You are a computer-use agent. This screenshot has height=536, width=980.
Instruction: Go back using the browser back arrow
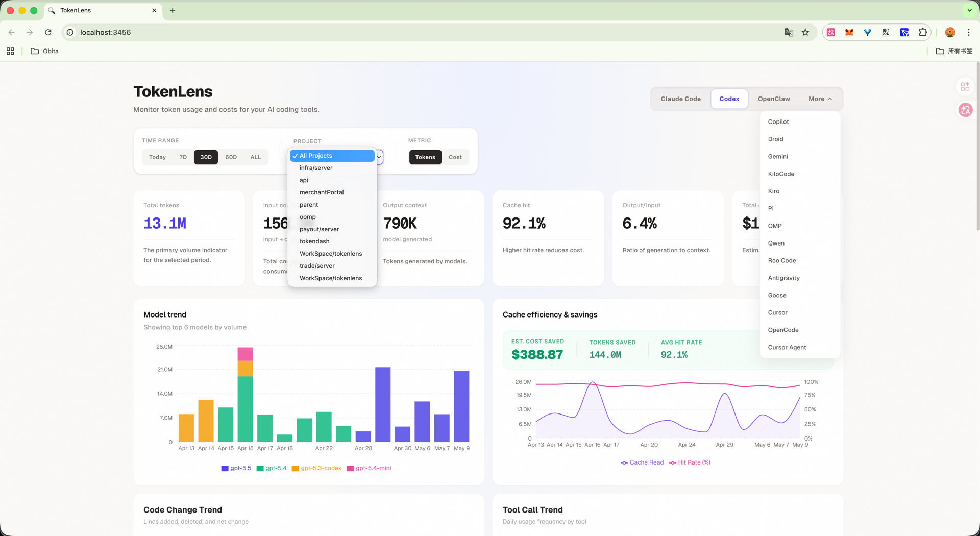coord(11,32)
